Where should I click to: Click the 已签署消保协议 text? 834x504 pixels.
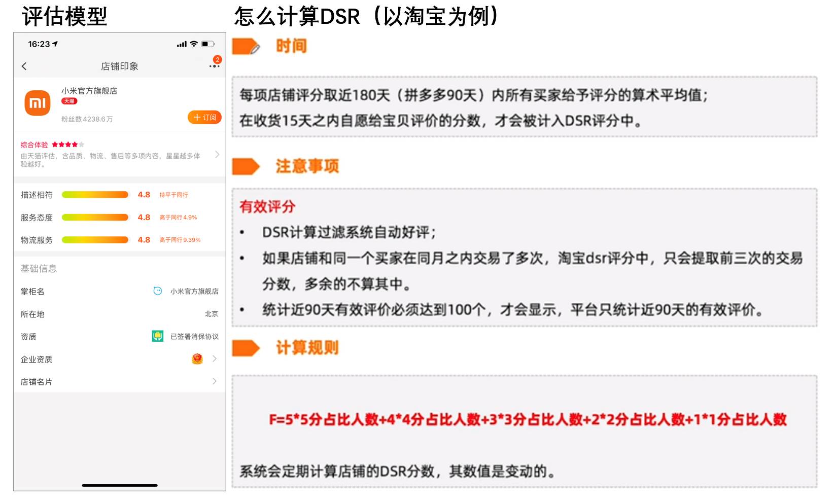194,337
